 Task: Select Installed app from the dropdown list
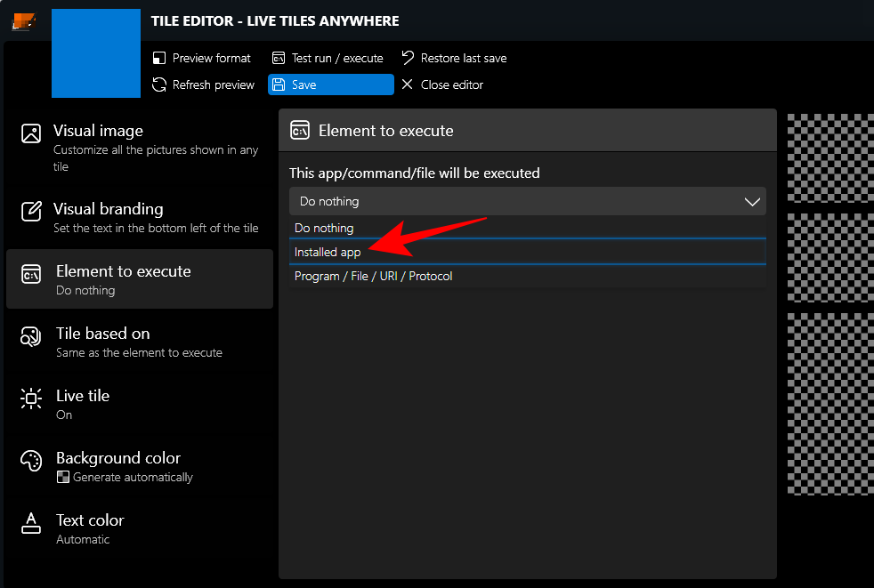(x=328, y=252)
